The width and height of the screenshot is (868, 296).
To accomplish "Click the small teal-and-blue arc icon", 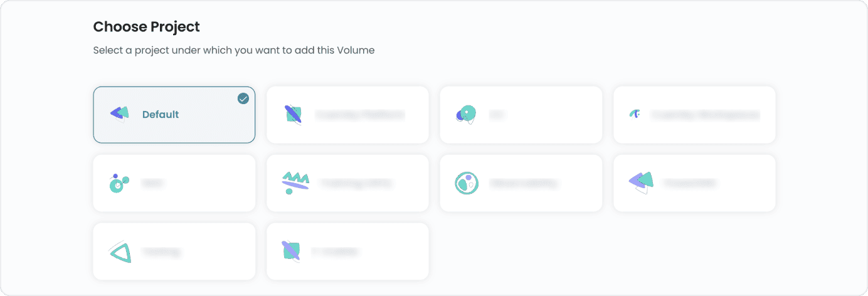I will click(635, 114).
